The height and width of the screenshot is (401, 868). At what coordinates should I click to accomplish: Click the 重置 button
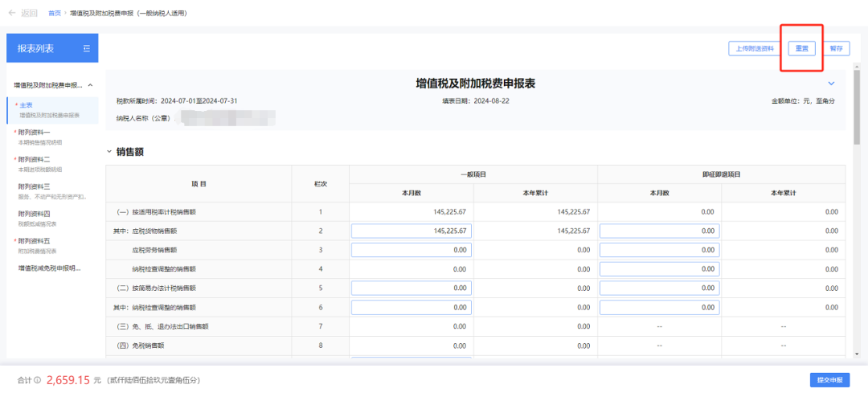(801, 49)
